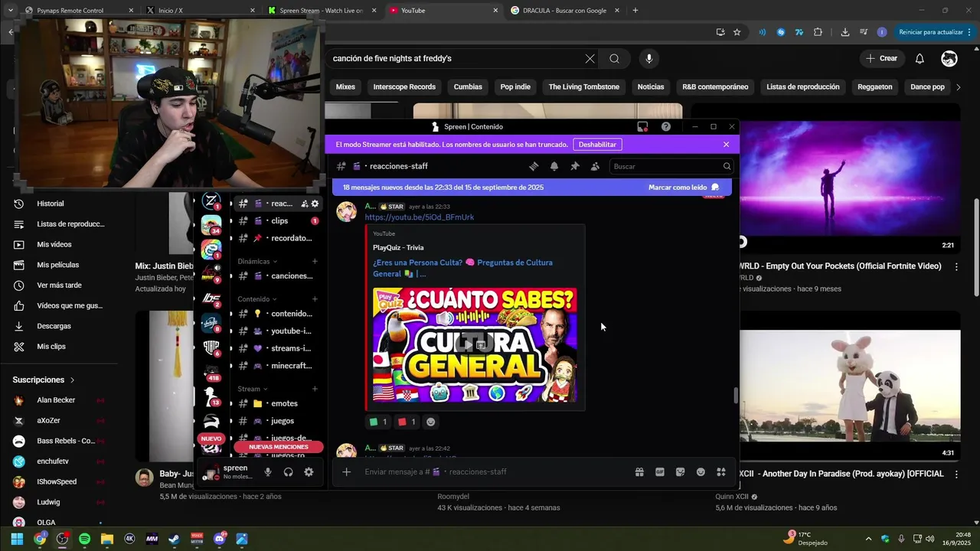Viewport: 980px width, 551px height.
Task: Click Discord Buscar search field
Action: (x=671, y=166)
